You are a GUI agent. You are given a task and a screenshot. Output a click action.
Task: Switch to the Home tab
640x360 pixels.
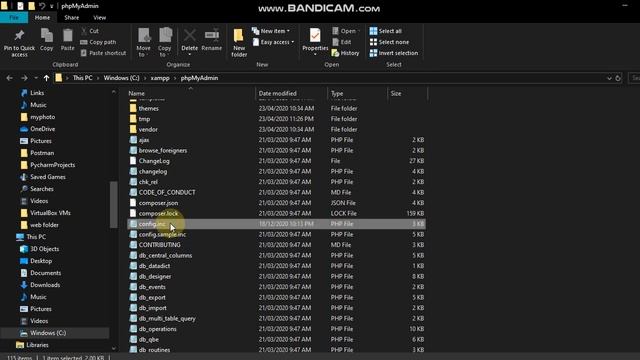click(42, 18)
